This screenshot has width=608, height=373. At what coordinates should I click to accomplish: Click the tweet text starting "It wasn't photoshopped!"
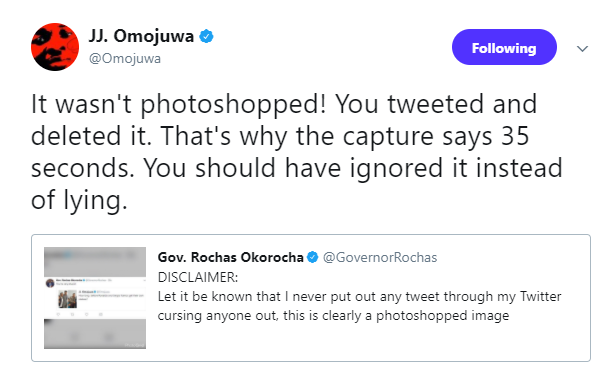tap(297, 152)
